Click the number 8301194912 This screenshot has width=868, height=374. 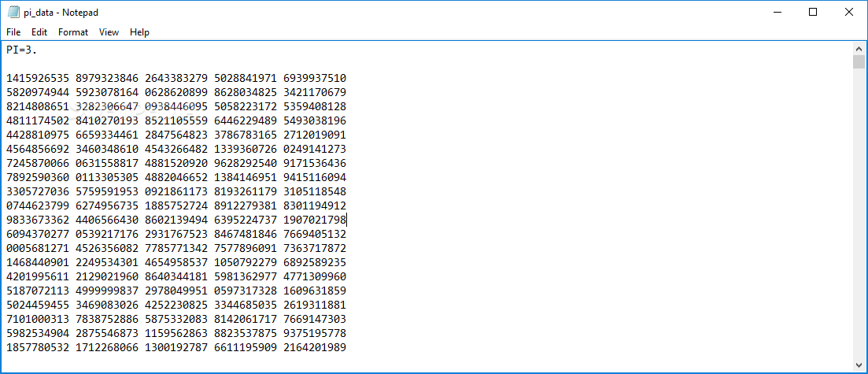[x=315, y=206]
